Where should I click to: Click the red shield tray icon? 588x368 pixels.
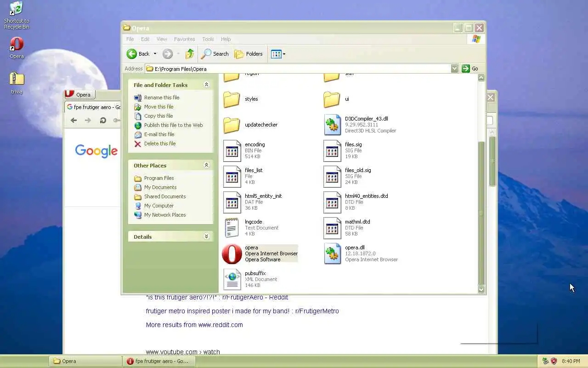coord(554,361)
